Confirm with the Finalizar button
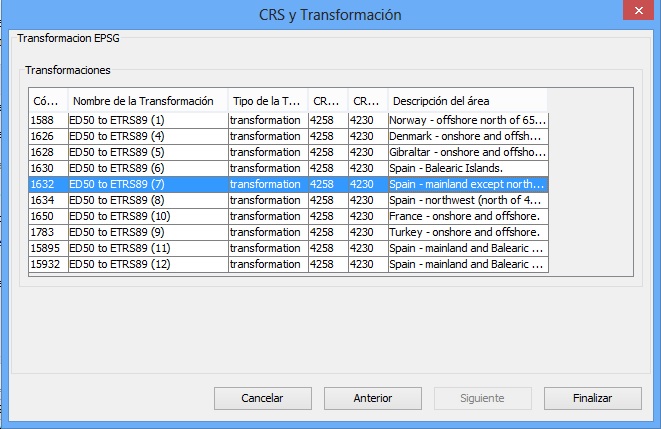This screenshot has height=429, width=661. [x=593, y=398]
